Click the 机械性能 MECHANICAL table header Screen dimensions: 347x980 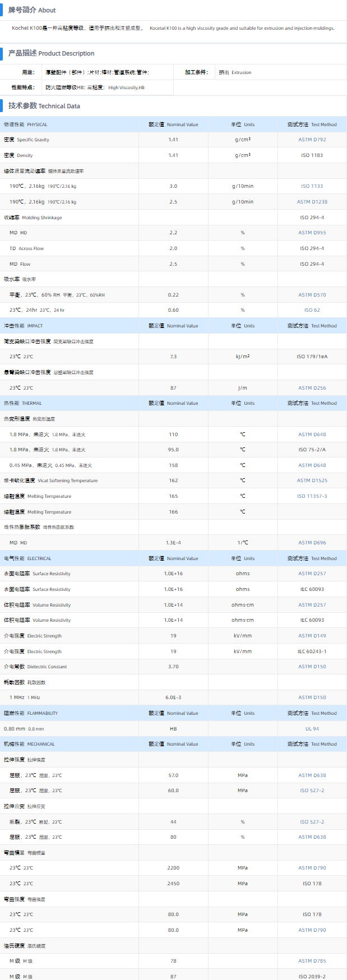click(29, 744)
